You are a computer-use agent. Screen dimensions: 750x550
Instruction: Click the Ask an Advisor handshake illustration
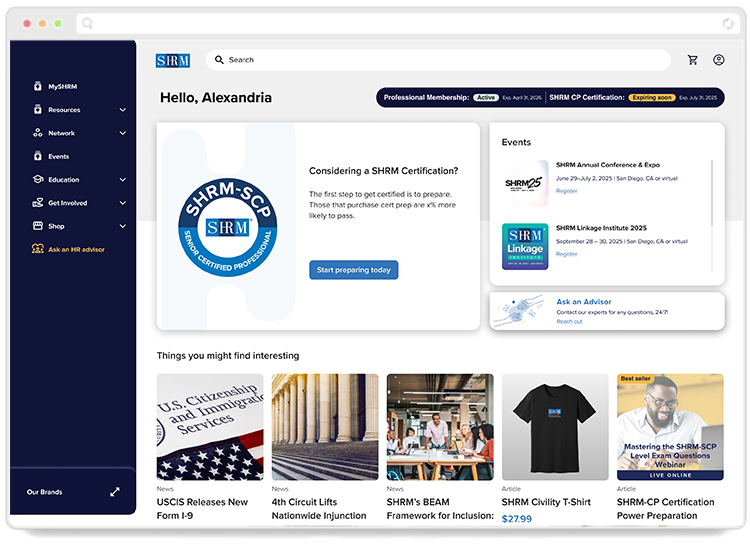519,311
